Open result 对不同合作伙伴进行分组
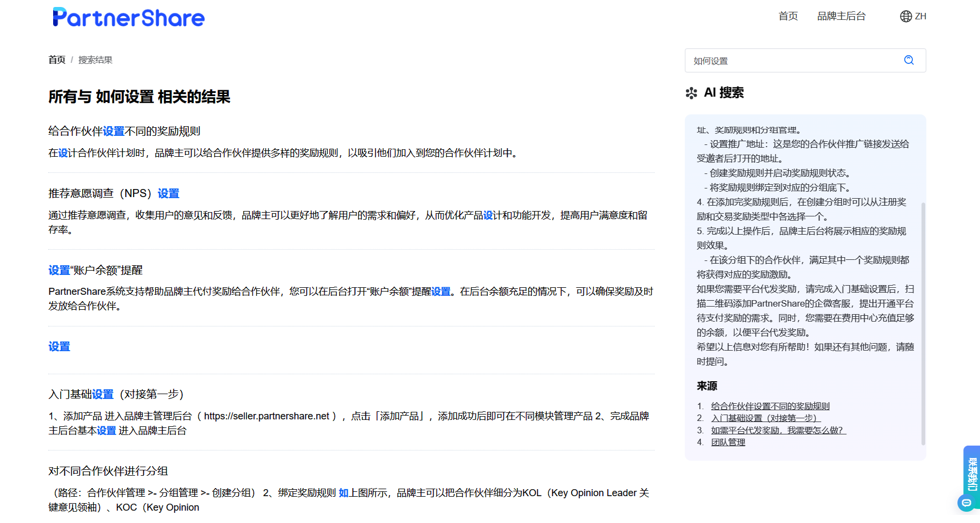980x523 pixels. (108, 471)
